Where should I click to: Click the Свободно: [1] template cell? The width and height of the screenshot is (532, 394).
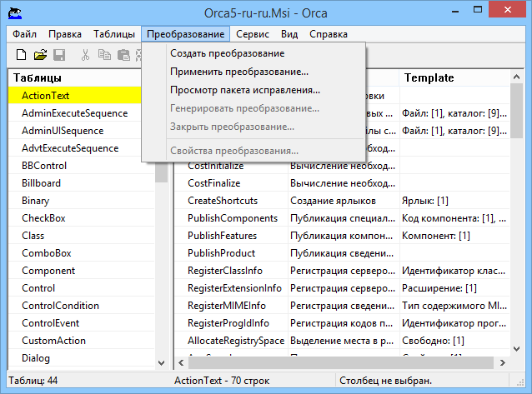pyautogui.click(x=454, y=341)
